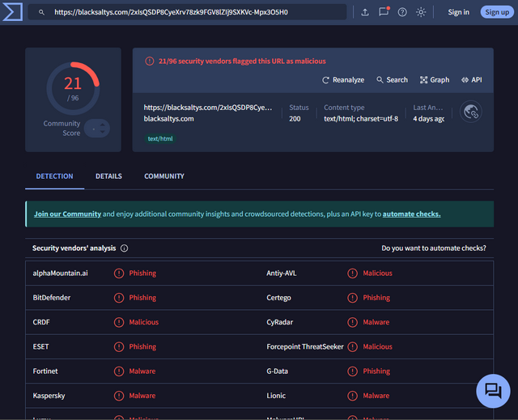Viewport: 518px width, 420px height.
Task: Click the Search button in summary panel
Action: 392,80
